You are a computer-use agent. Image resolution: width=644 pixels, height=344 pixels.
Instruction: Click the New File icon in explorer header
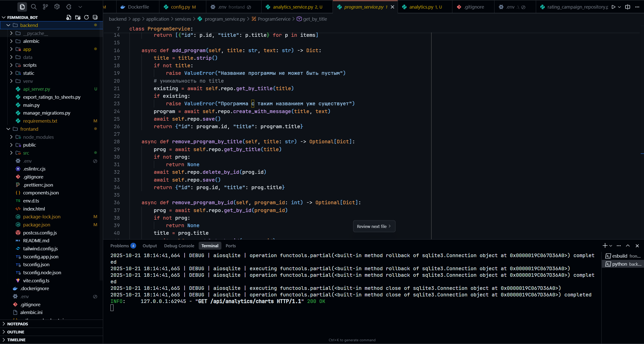point(69,17)
